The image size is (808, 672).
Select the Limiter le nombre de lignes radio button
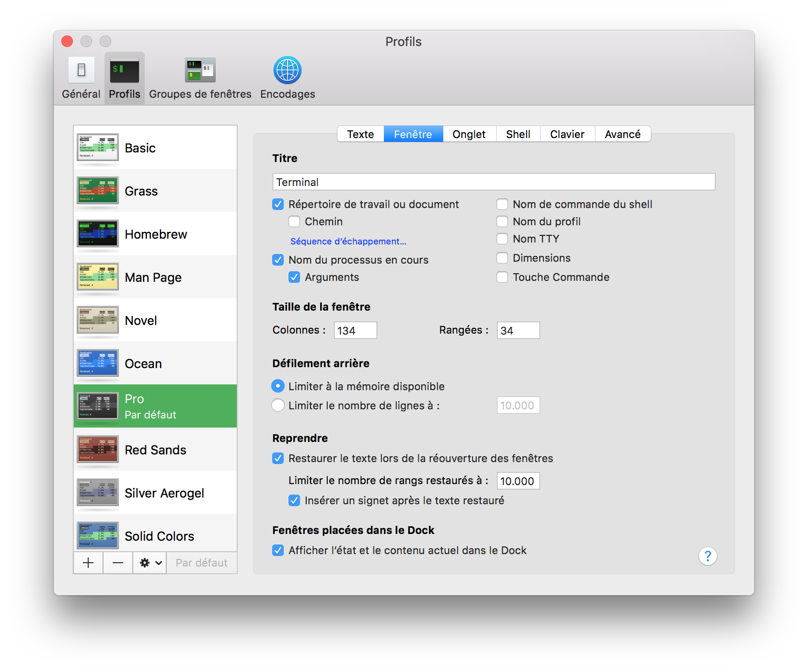[x=277, y=405]
